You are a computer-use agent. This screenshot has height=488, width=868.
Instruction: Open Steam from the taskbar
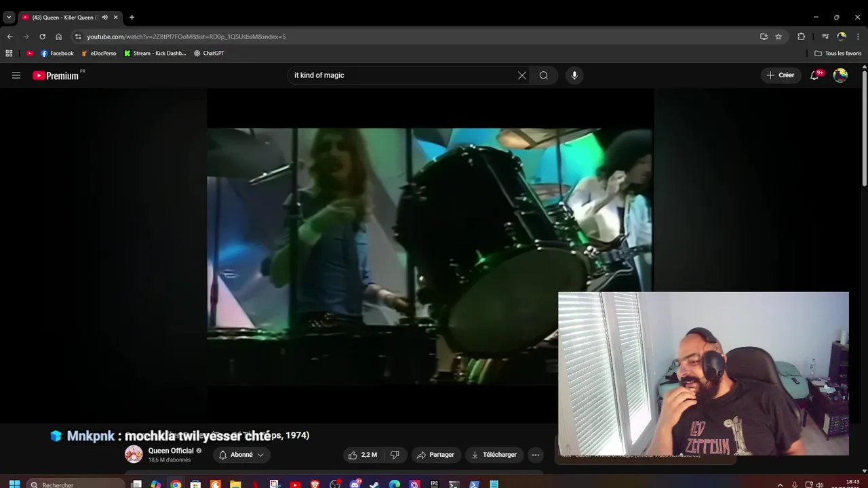[x=374, y=485]
